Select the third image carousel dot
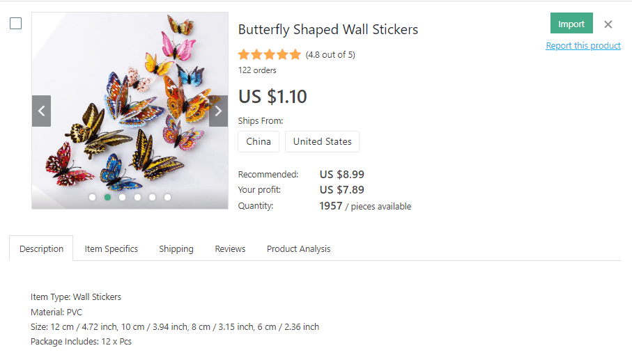Viewport: 632px width, 364px height. (123, 197)
